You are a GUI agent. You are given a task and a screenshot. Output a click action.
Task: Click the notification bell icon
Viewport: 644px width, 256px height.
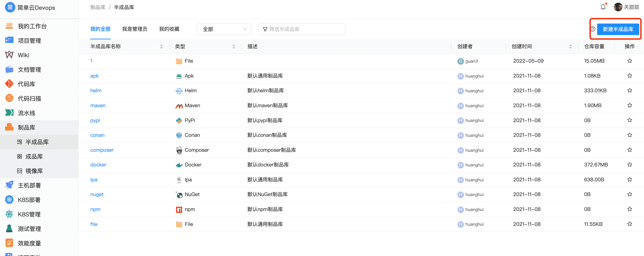click(x=603, y=7)
